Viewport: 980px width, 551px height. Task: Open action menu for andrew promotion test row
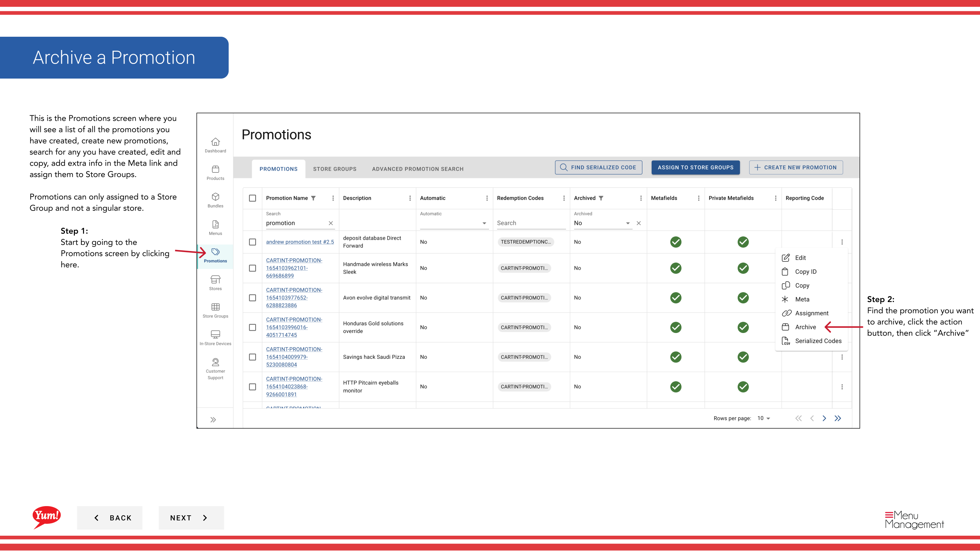pos(842,242)
